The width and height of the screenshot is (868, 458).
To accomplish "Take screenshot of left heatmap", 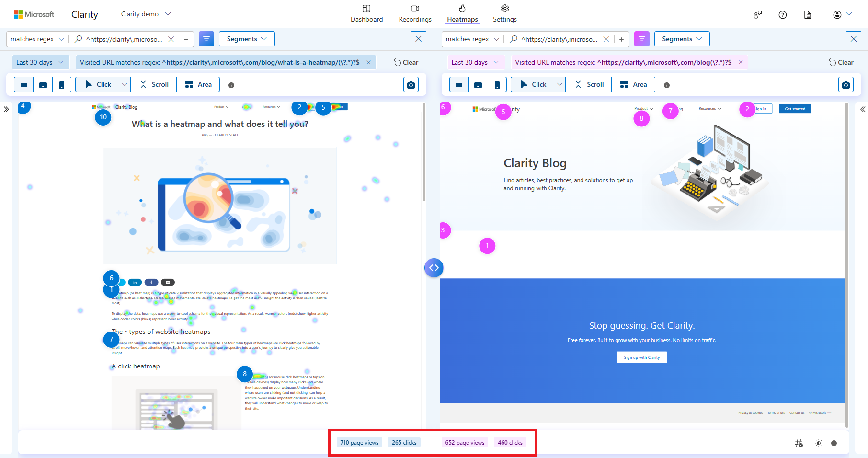I will [411, 85].
